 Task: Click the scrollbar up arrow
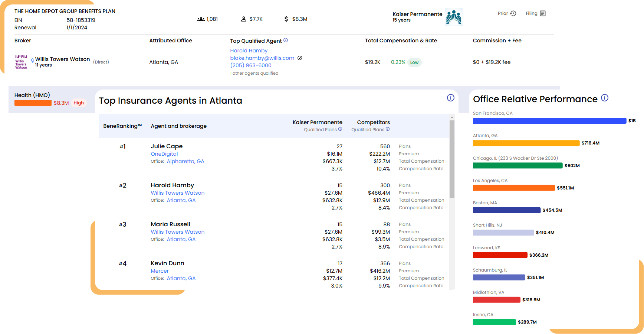coord(452,117)
